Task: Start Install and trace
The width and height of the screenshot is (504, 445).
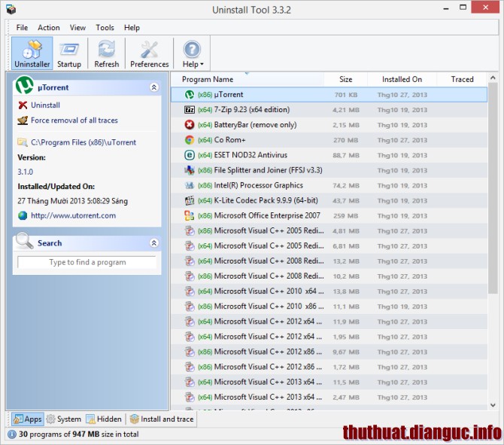Action: pyautogui.click(x=162, y=419)
